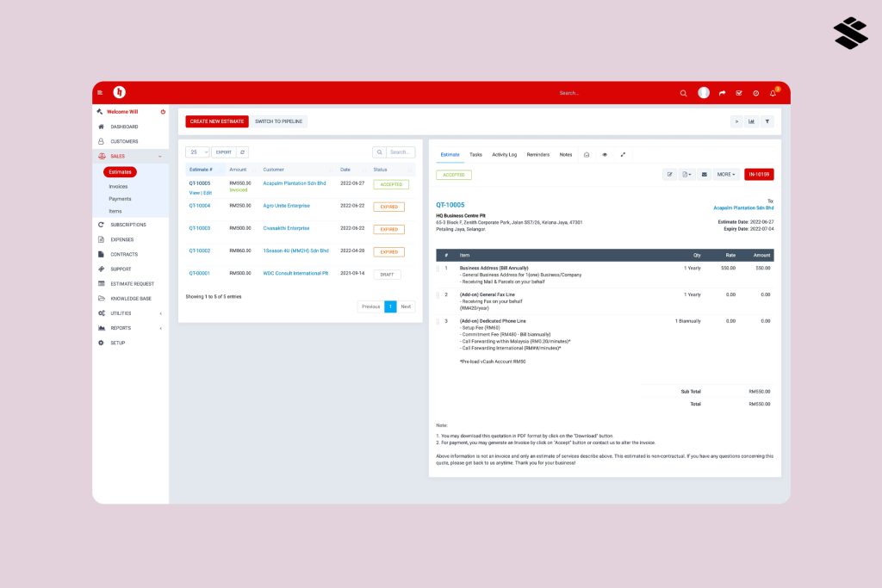
Task: Focus the estimates table Search field
Action: tap(401, 152)
